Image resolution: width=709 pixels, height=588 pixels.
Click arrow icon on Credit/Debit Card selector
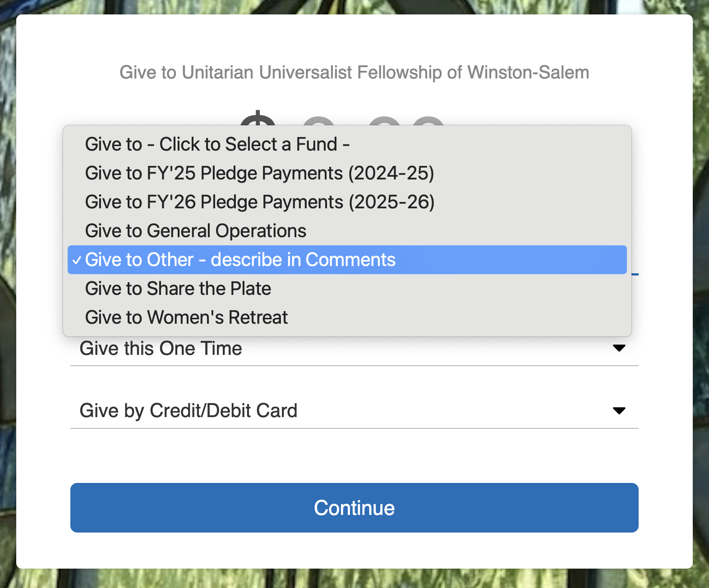pyautogui.click(x=619, y=411)
